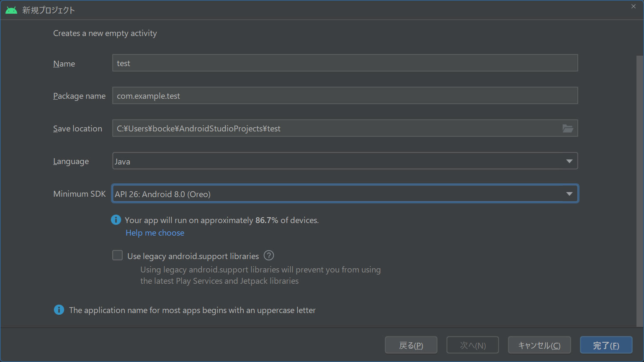Click the vertical scrollbar on the right
The image size is (644, 362).
[639, 188]
